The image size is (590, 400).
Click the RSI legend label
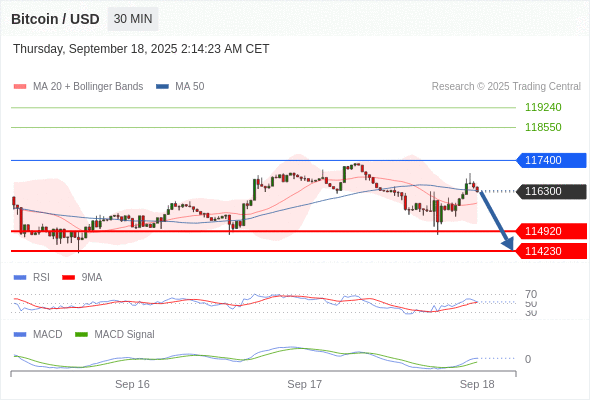click(x=41, y=278)
